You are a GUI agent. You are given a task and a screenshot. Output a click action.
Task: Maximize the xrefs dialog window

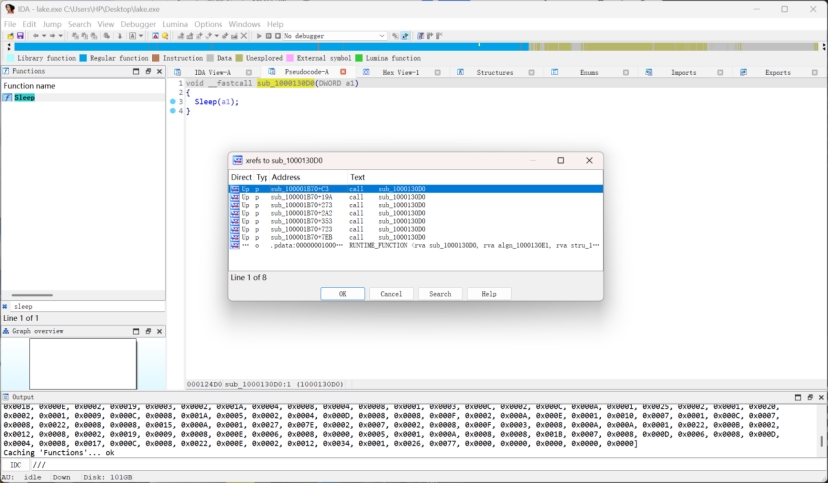(561, 160)
